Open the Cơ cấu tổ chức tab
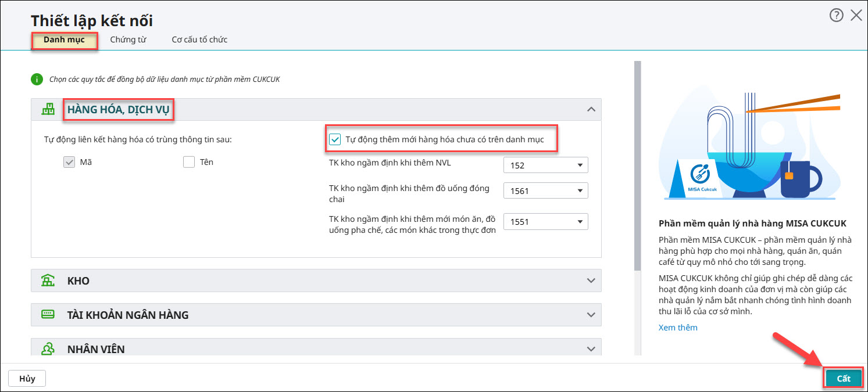 point(199,40)
